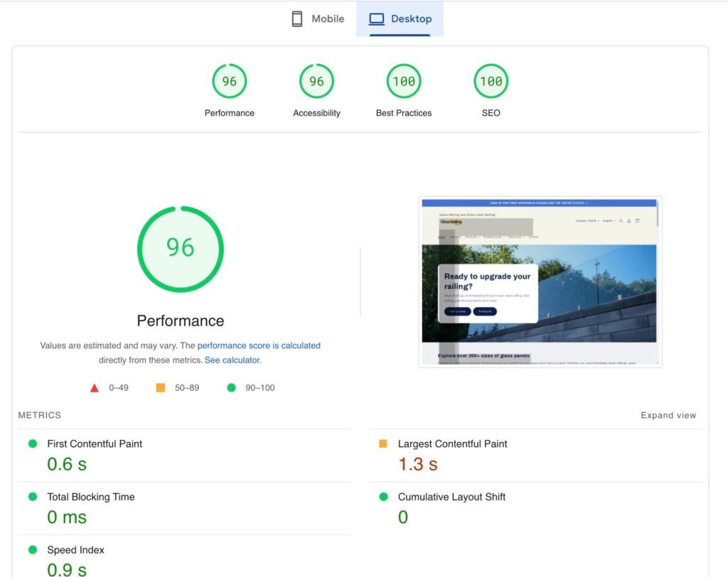Click the website preview screenshot thumbnail
The height and width of the screenshot is (577, 728).
pyautogui.click(x=540, y=281)
